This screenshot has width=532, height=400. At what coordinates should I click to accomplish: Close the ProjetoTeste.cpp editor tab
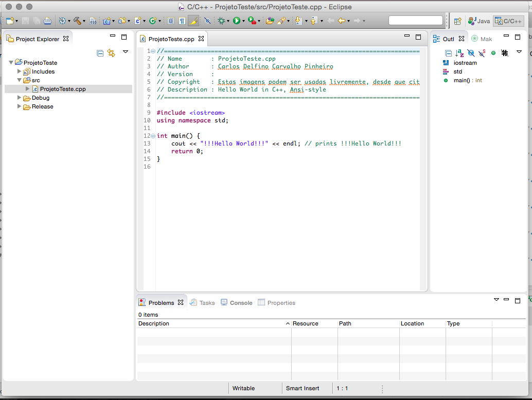(201, 39)
